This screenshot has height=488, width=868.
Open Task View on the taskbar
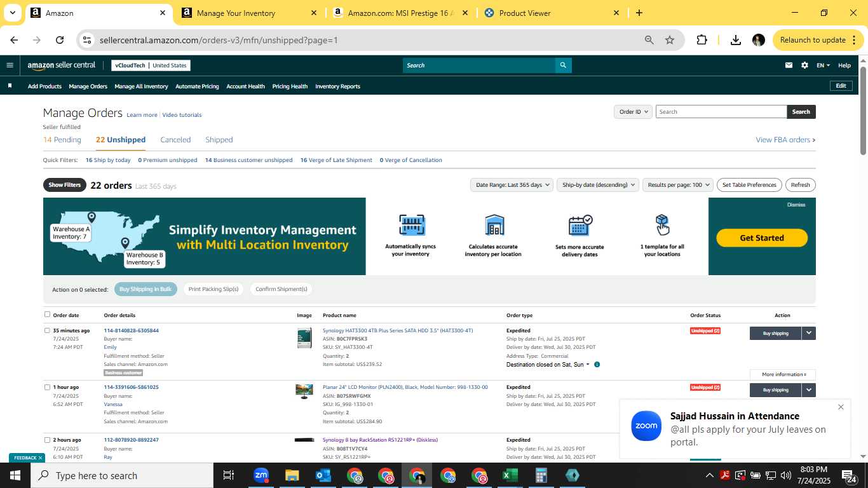tap(229, 475)
